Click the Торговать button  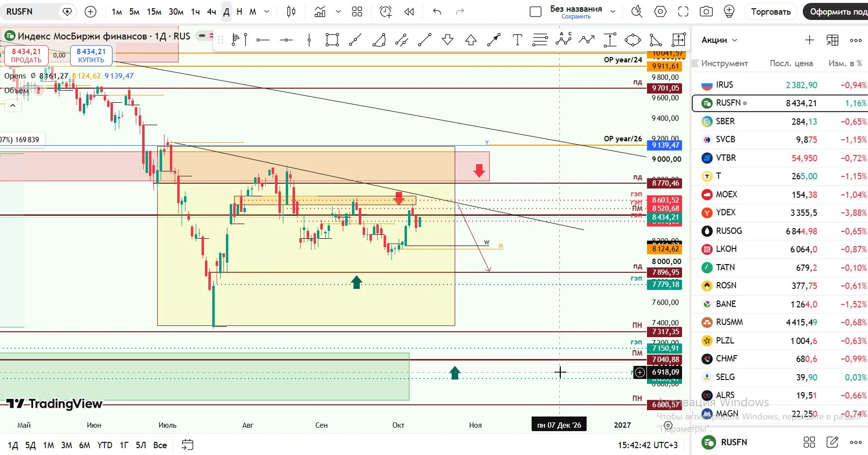[771, 12]
